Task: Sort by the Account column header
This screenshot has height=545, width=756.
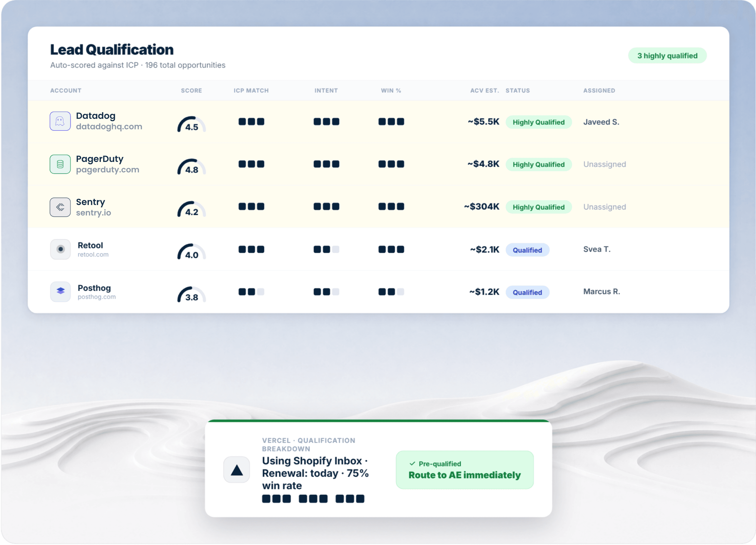Action: point(66,90)
